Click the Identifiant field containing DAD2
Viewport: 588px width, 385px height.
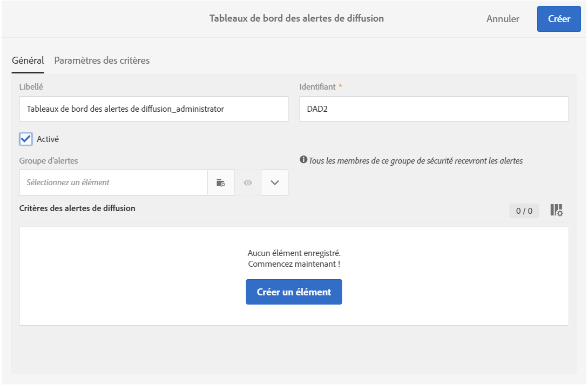(x=434, y=109)
